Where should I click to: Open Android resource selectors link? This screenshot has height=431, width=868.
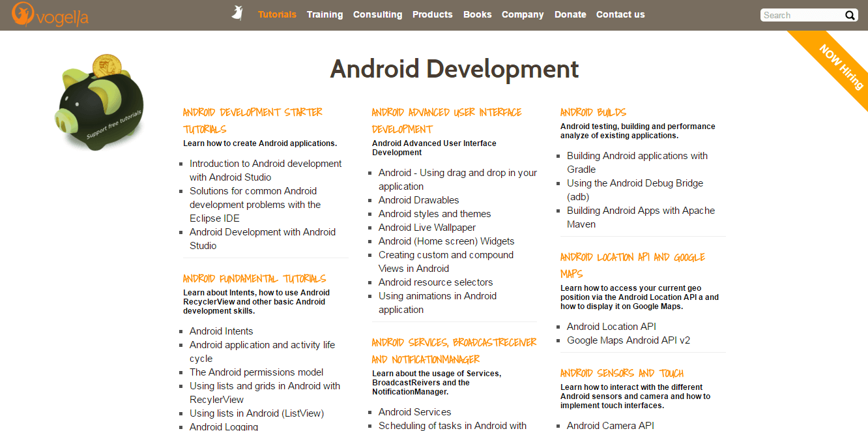[436, 282]
